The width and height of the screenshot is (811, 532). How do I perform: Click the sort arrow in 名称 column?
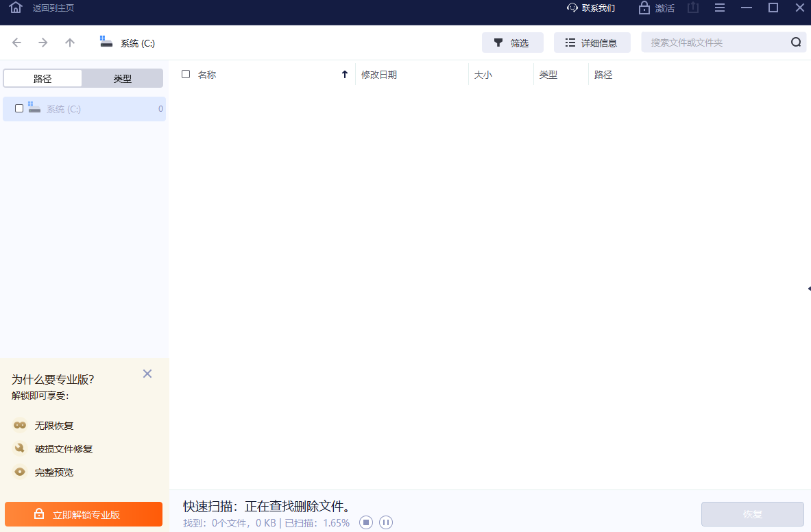tap(344, 75)
